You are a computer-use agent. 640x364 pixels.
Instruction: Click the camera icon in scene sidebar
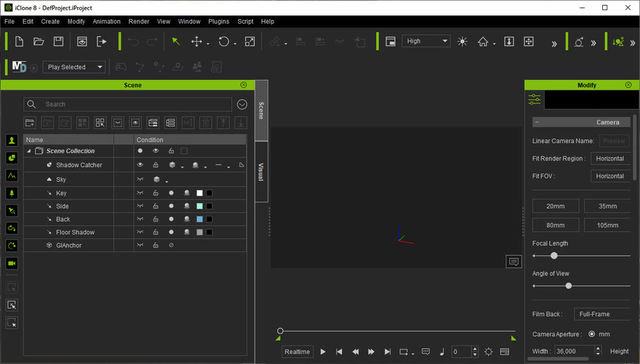click(12, 263)
